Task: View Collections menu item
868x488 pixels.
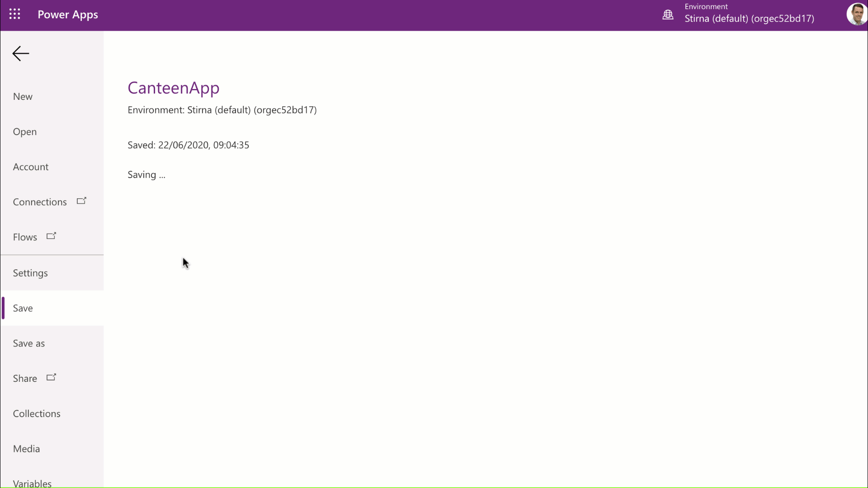Action: 52,414
